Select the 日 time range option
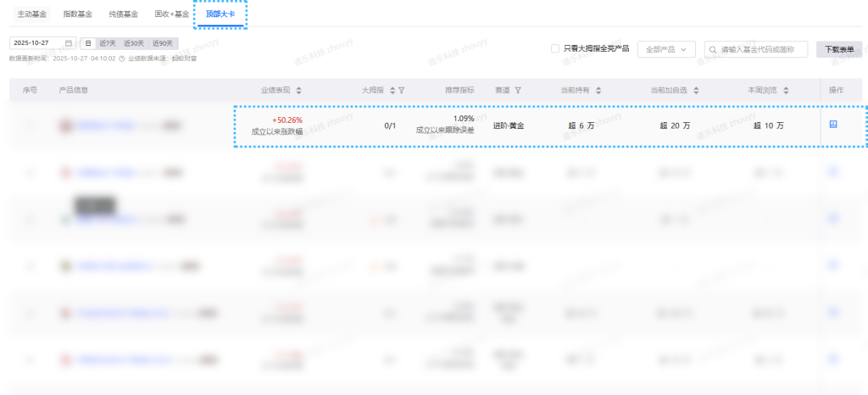This screenshot has width=868, height=395. 88,43
